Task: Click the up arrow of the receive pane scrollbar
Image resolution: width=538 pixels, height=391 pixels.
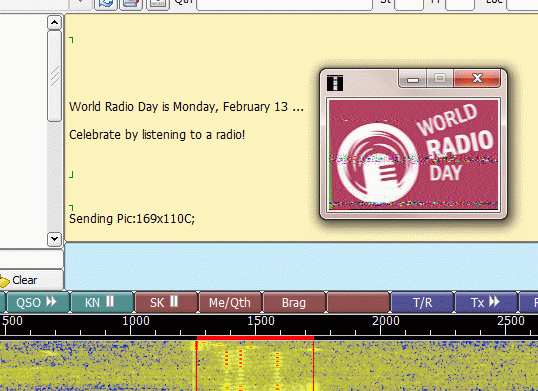Action: coord(54,23)
